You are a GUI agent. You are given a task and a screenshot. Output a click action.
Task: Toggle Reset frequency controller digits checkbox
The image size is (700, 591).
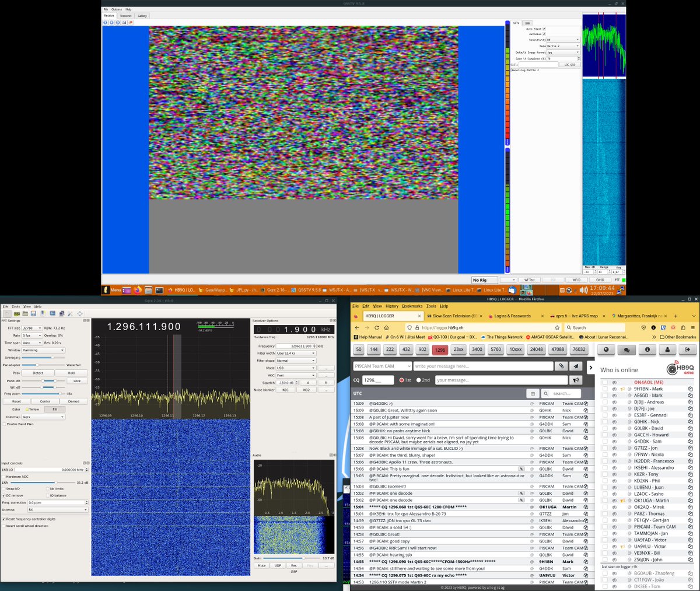tap(3, 519)
